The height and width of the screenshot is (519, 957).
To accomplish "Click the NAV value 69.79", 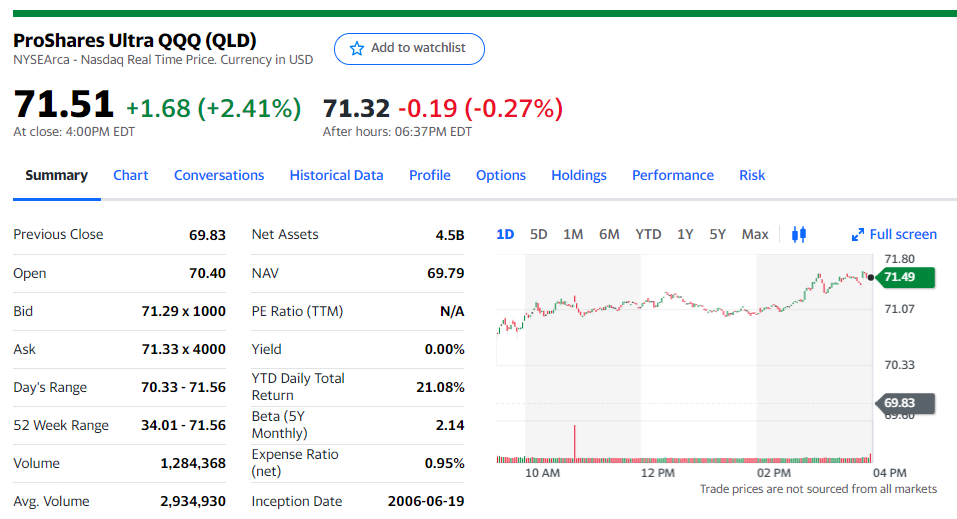I will pyautogui.click(x=446, y=273).
